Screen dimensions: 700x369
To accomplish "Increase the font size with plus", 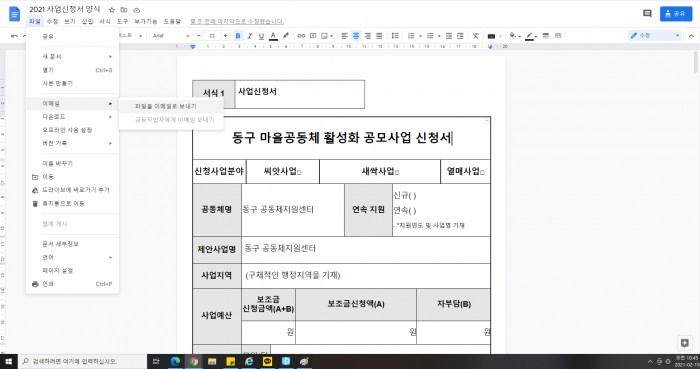I will tap(225, 36).
